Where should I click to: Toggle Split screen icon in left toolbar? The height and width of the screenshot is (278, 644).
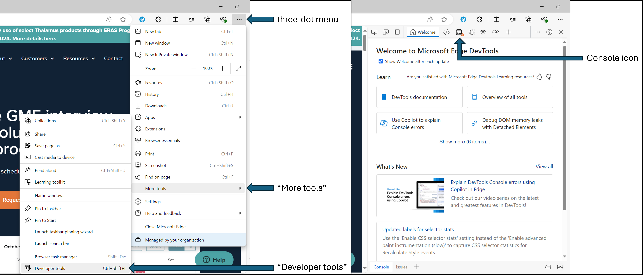[x=175, y=19]
